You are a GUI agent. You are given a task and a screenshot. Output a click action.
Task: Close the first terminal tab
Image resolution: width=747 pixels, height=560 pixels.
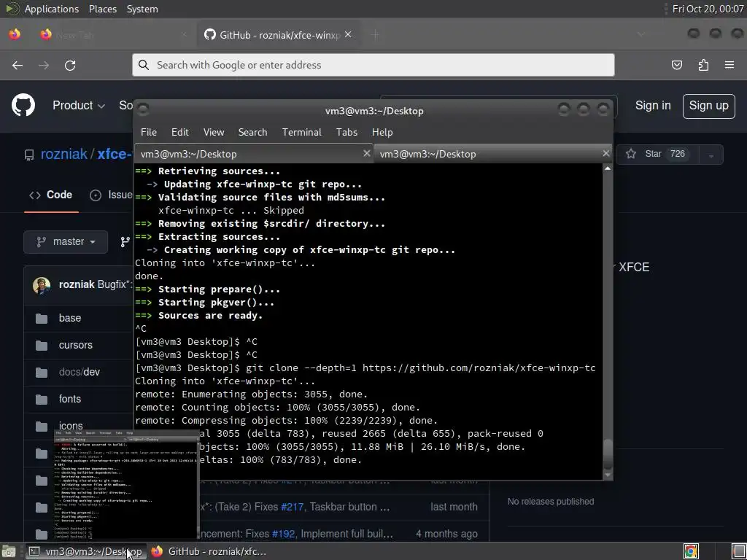366,153
